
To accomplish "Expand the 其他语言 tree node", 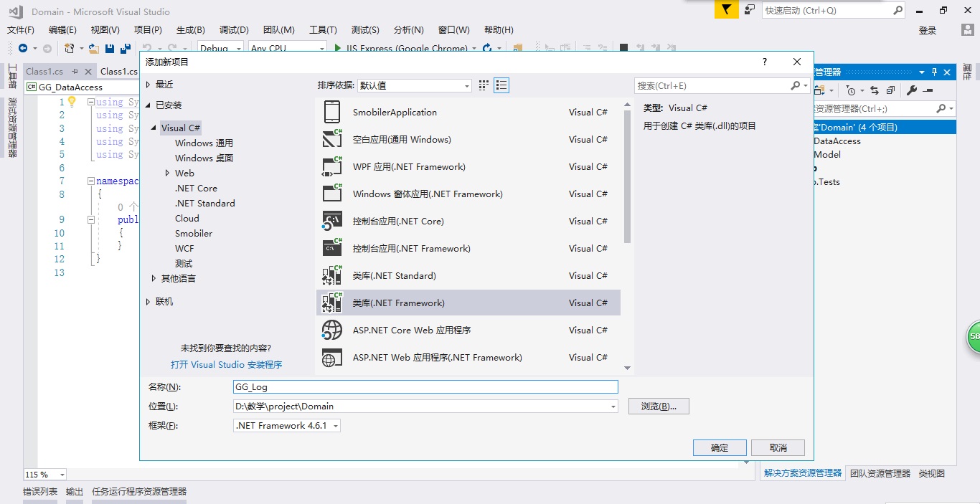I will point(154,279).
